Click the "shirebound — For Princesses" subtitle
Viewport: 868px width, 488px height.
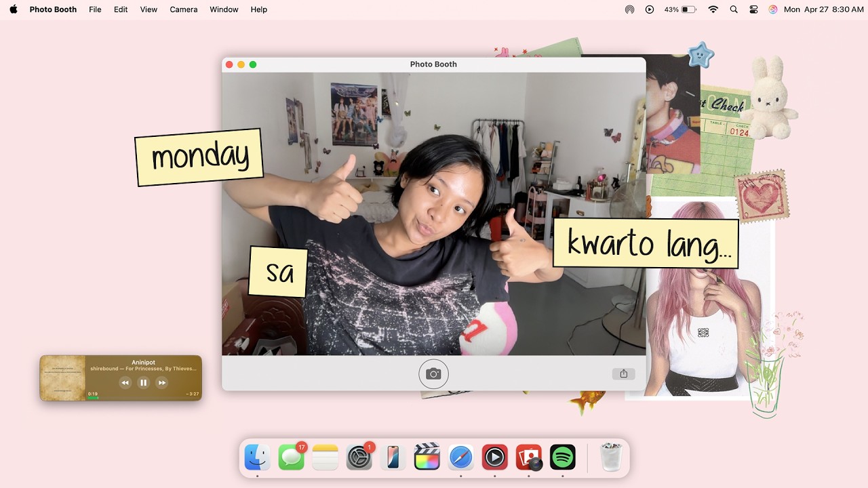pos(143,369)
